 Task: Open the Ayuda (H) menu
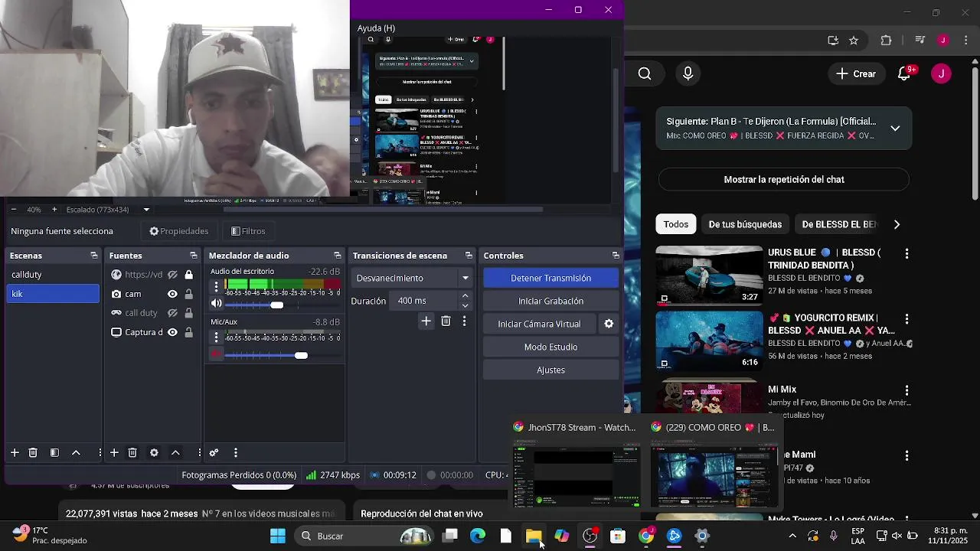(376, 28)
